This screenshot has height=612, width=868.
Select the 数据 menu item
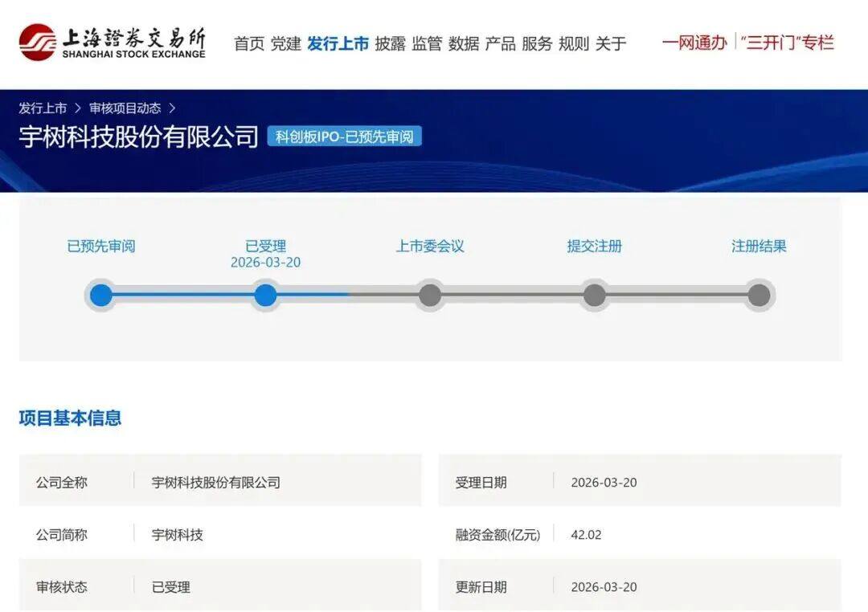click(465, 43)
